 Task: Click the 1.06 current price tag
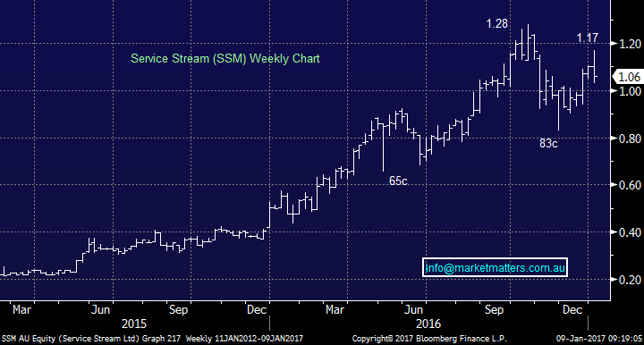click(x=629, y=77)
